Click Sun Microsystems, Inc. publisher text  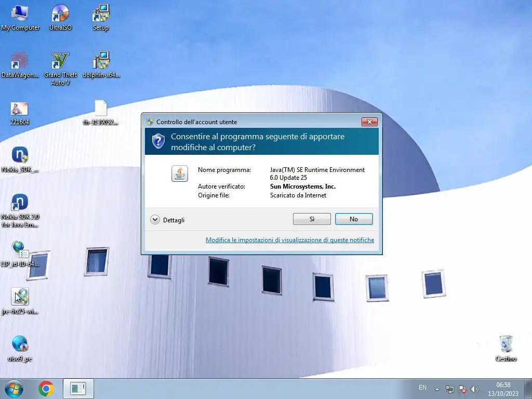(x=303, y=187)
